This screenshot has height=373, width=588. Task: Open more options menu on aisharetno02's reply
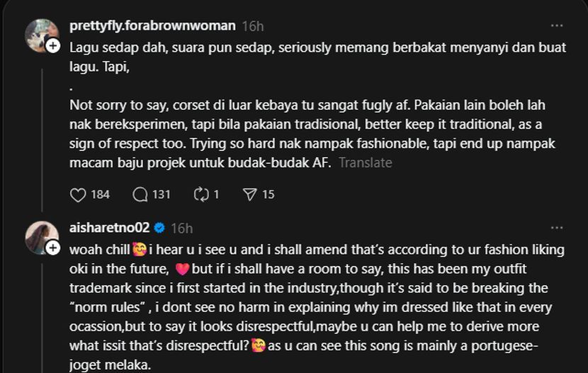pos(557,228)
